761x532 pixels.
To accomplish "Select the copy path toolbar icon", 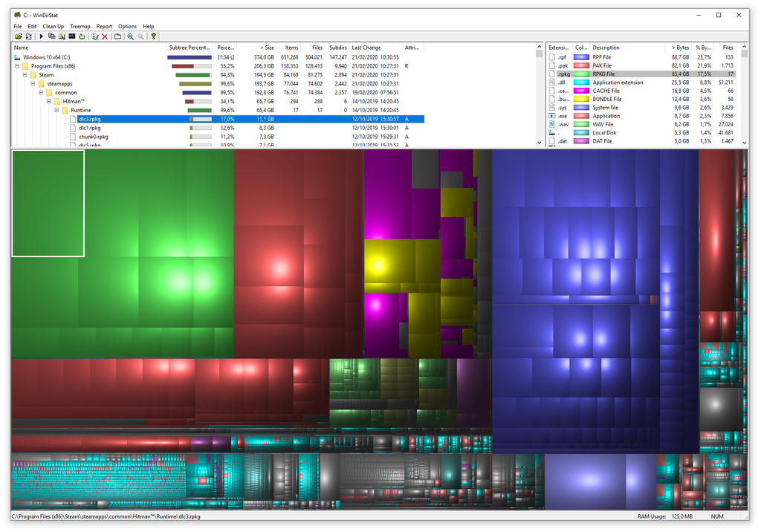I will (x=52, y=36).
